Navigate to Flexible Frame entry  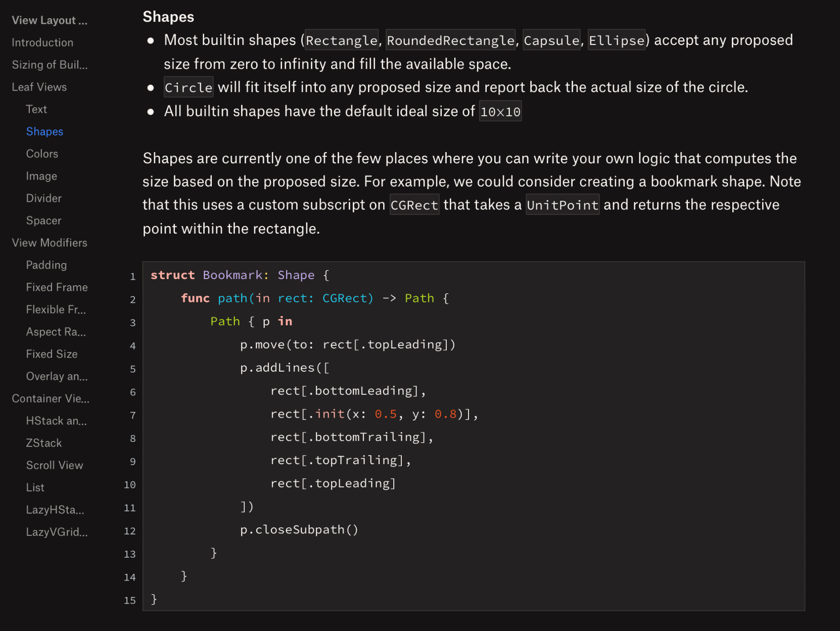click(x=56, y=309)
